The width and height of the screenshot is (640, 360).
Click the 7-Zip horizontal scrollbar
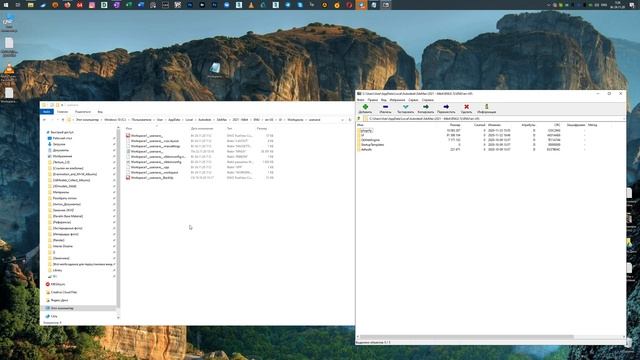click(467, 337)
